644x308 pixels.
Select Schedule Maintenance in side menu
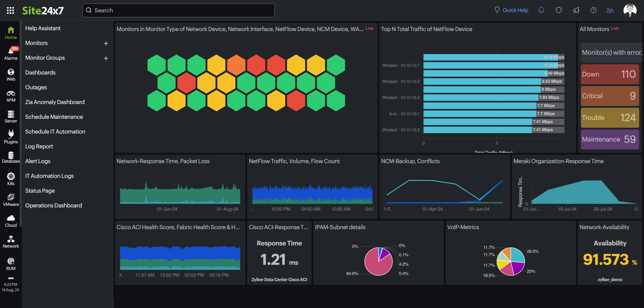[54, 117]
